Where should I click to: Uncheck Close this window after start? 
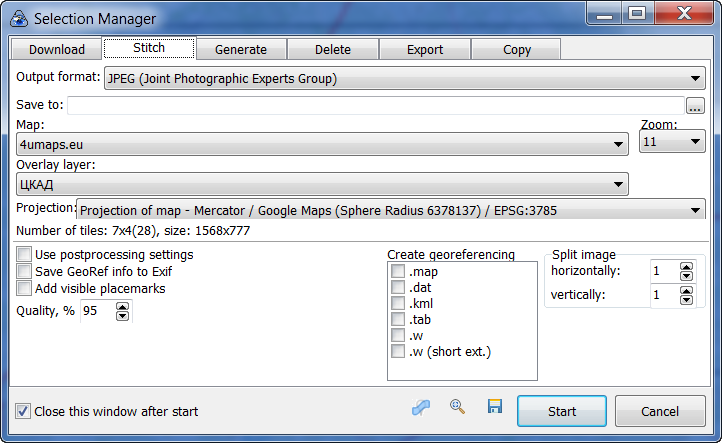23,411
